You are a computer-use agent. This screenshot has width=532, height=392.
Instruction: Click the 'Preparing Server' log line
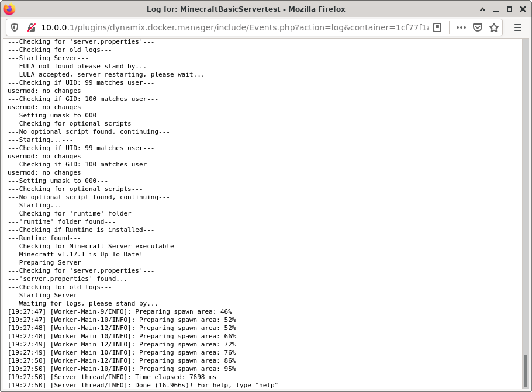50,262
